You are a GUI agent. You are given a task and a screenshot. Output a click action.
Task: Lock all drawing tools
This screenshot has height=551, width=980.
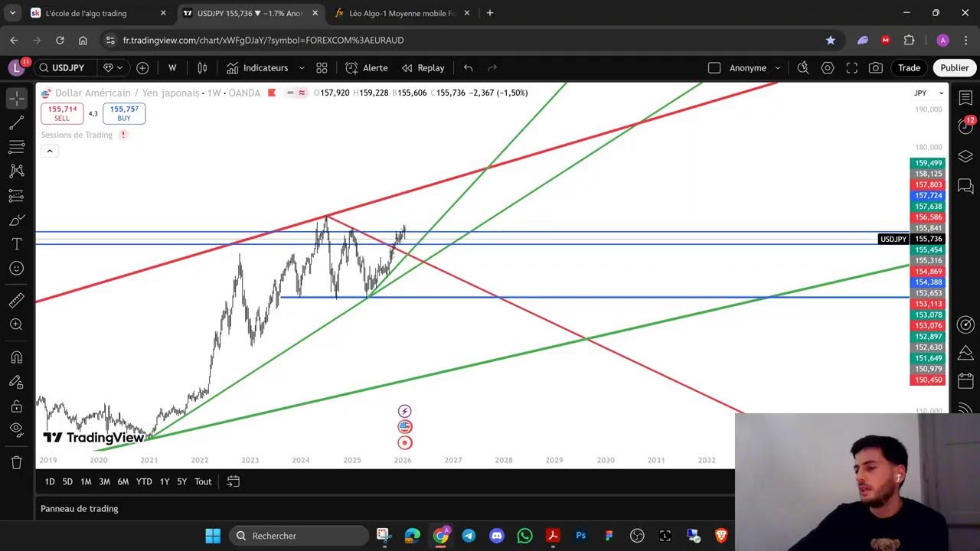click(x=16, y=406)
